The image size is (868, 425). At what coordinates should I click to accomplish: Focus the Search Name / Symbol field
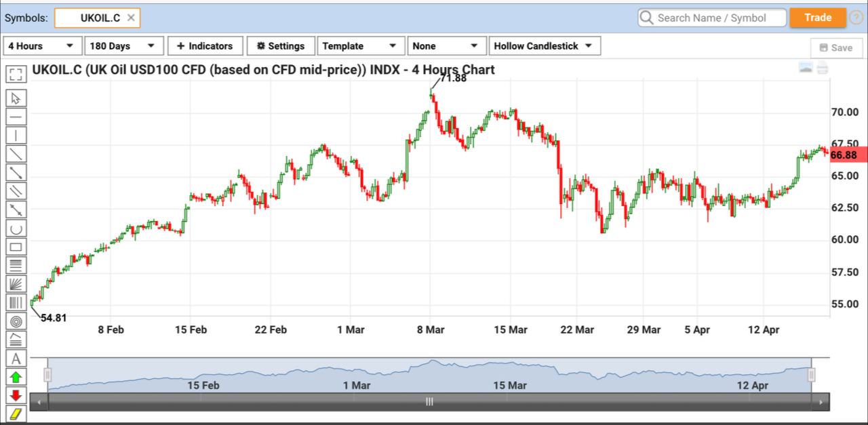tap(712, 18)
